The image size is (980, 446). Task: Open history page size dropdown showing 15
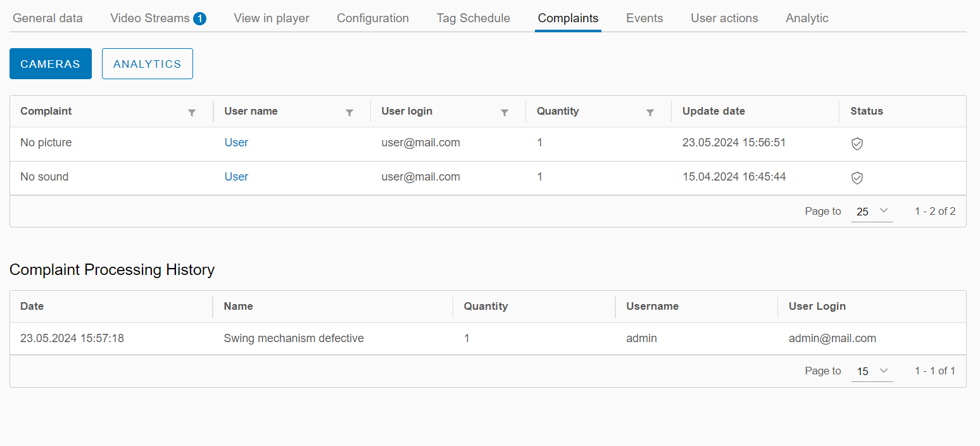tap(872, 371)
